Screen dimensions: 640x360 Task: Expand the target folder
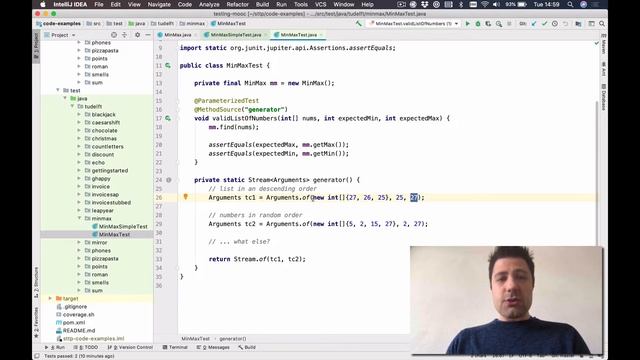tap(50, 298)
